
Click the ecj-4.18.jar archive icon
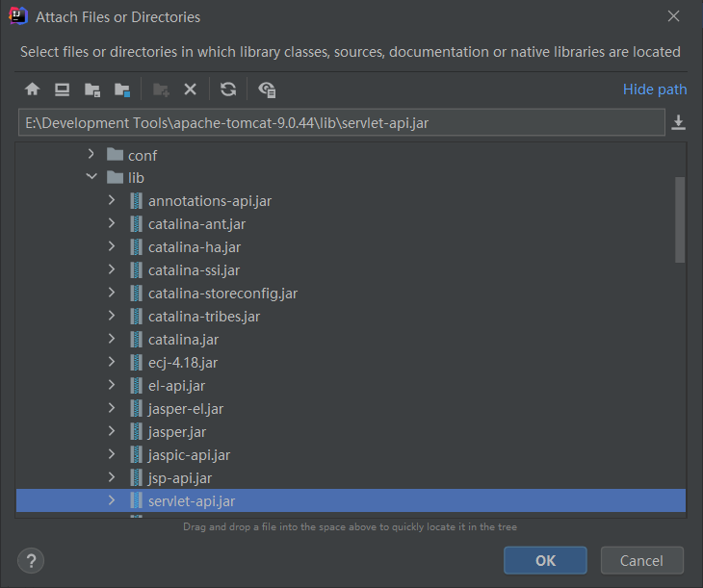pyautogui.click(x=137, y=362)
